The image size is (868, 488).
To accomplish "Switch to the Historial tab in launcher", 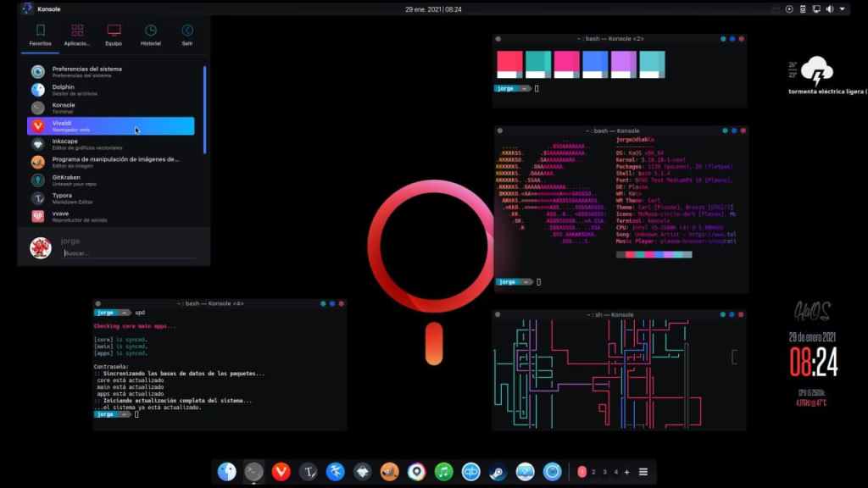I will click(150, 35).
